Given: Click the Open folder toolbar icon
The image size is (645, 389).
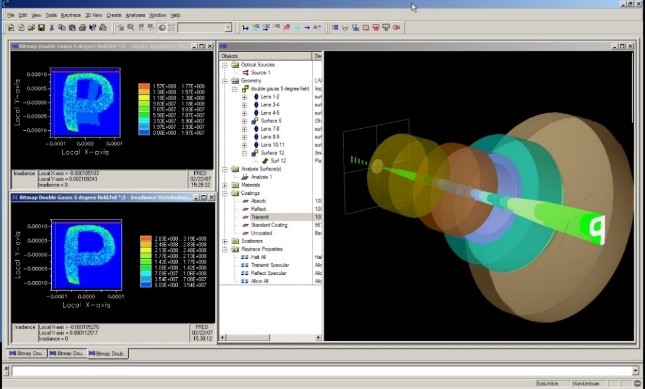Looking at the screenshot, I should coord(31,28).
